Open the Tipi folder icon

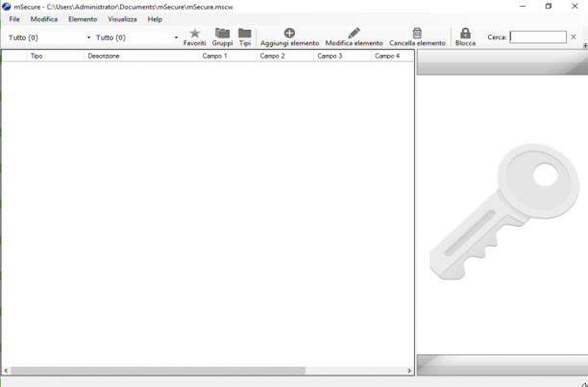point(245,37)
